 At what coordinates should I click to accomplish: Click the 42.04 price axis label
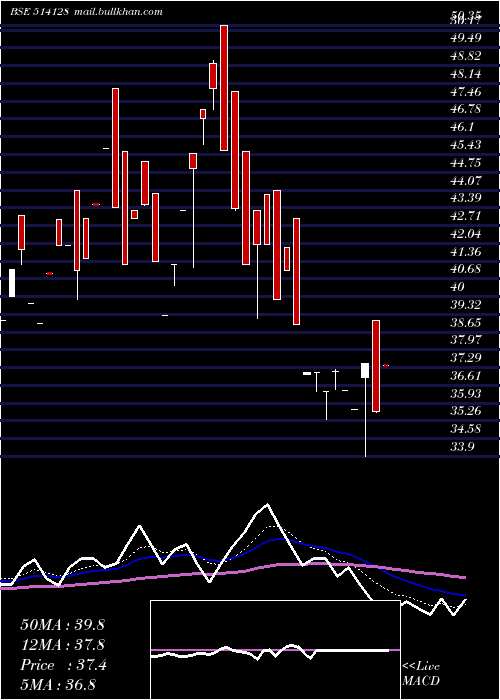[x=466, y=234]
